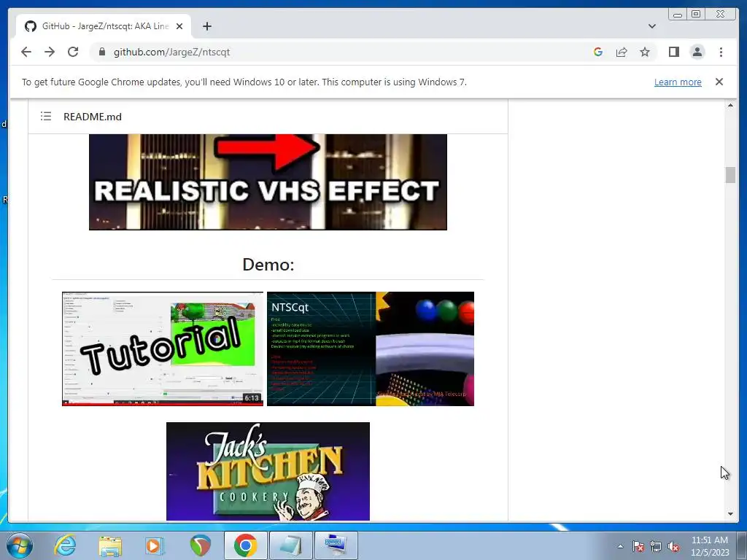Open the NTSCqt demo thumbnail

[x=371, y=349]
